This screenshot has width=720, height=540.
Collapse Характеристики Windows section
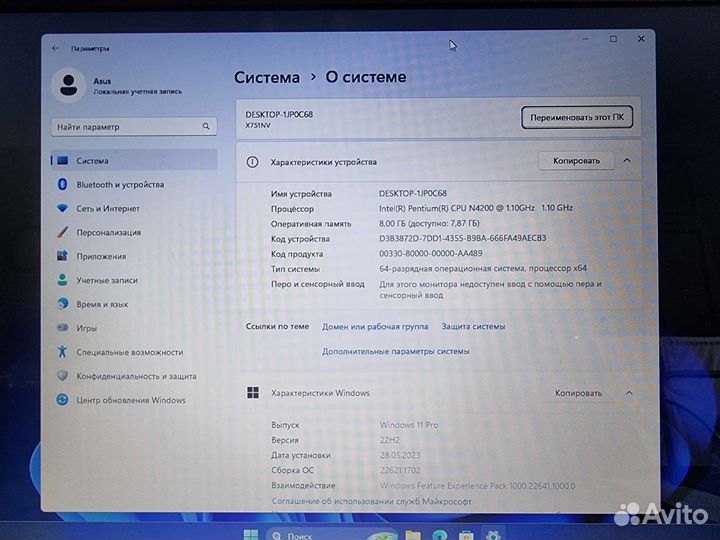click(x=629, y=393)
